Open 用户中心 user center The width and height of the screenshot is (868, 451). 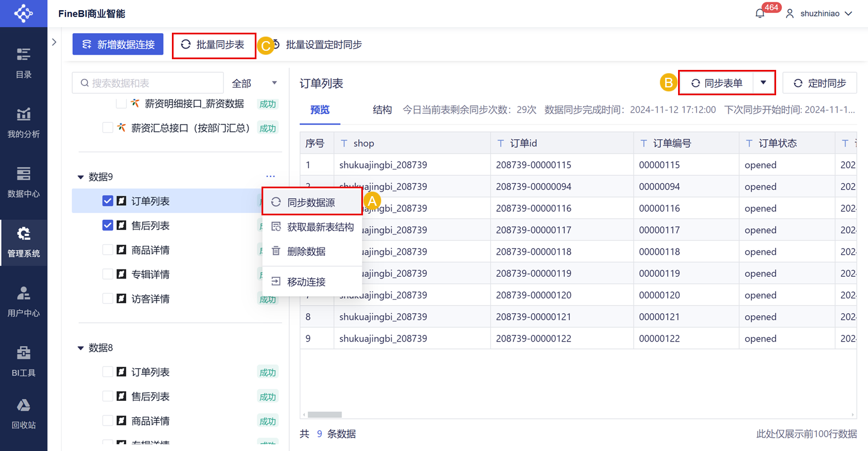[24, 302]
